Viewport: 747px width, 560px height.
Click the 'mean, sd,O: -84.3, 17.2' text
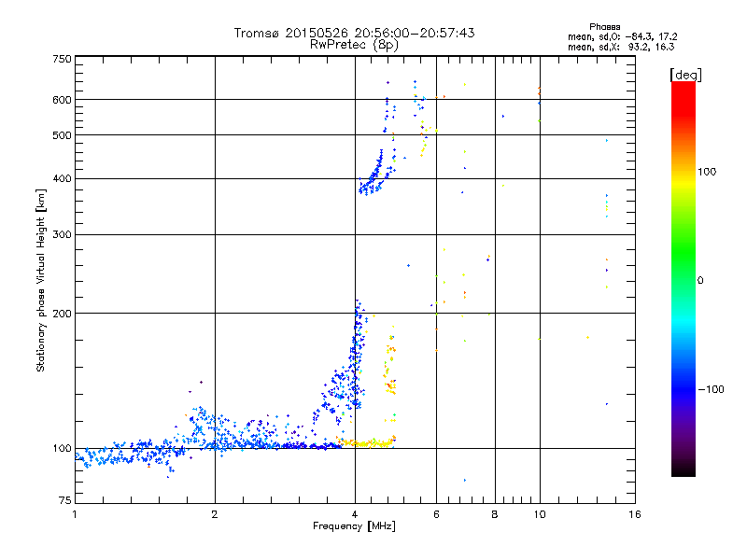622,36
